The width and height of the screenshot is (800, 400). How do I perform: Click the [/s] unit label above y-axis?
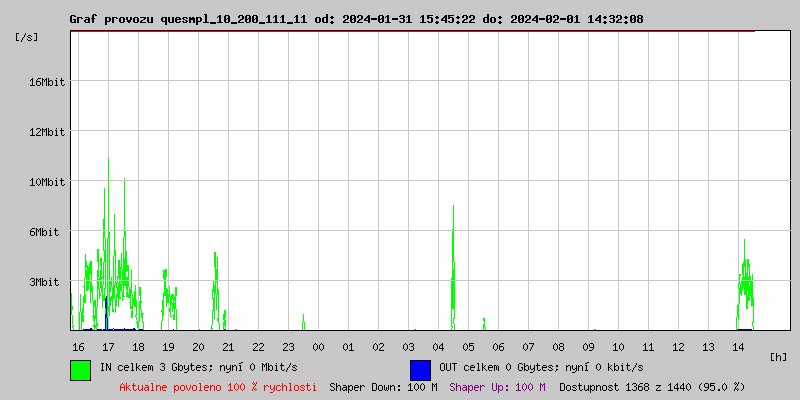pyautogui.click(x=27, y=36)
